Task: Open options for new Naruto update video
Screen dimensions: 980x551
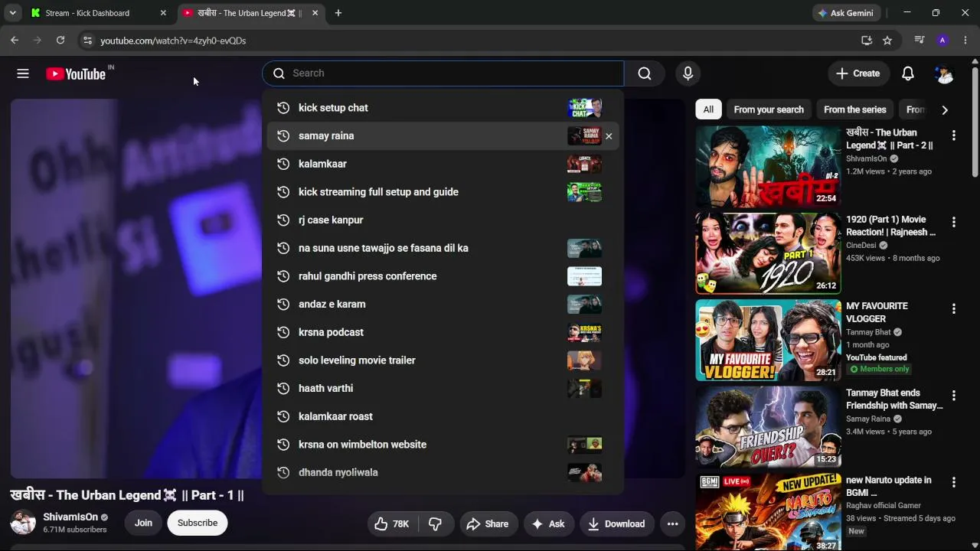Action: point(953,482)
